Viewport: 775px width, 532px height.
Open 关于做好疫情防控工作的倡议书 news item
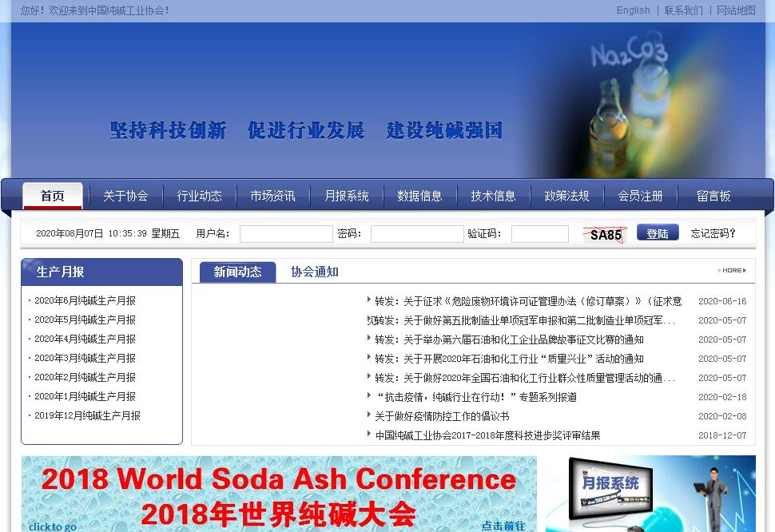click(442, 416)
